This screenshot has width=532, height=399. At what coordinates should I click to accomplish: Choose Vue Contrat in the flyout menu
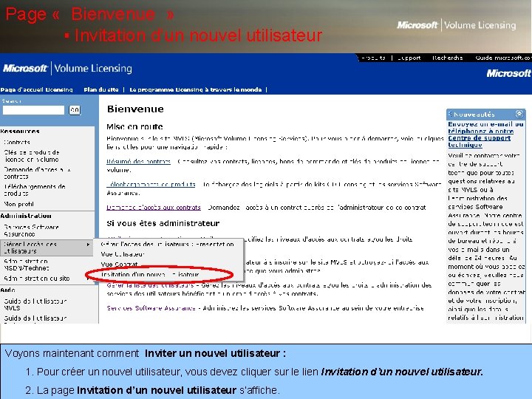pyautogui.click(x=119, y=264)
